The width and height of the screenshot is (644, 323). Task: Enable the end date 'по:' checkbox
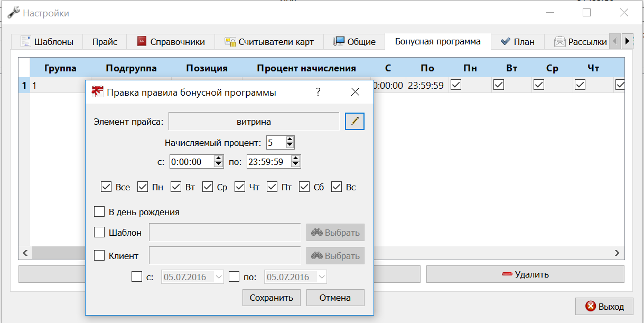(x=235, y=276)
